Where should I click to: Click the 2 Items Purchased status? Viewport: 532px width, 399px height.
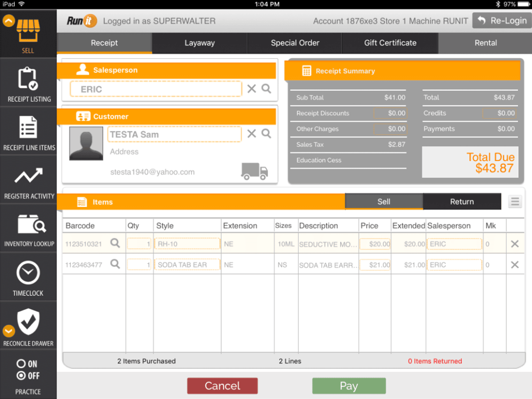[x=146, y=361]
